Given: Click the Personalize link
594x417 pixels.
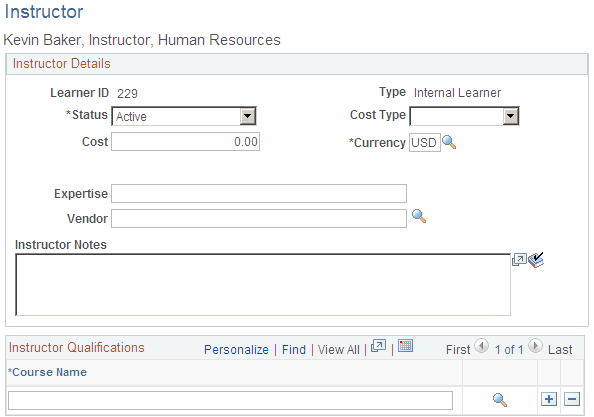Looking at the screenshot, I should (x=236, y=349).
